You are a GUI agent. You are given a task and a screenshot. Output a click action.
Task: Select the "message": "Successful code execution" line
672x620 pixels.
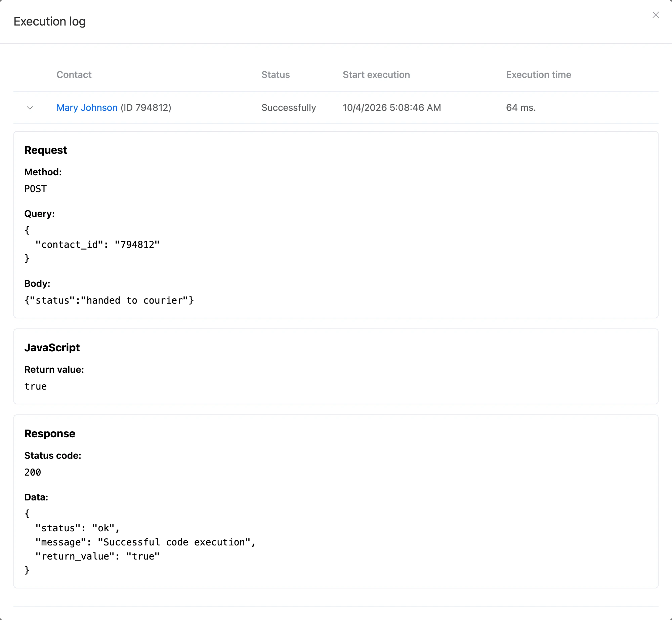[x=145, y=542]
